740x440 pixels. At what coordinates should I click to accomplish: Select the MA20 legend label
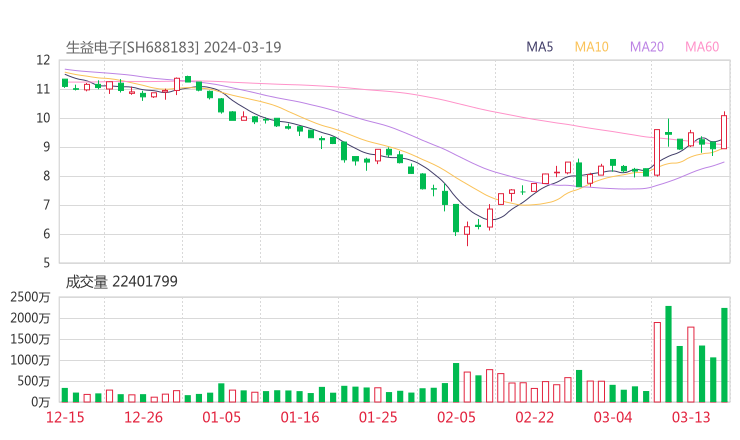coord(647,47)
